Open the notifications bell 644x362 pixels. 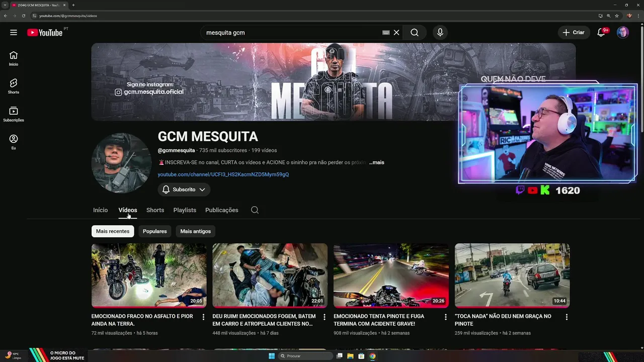pyautogui.click(x=601, y=33)
